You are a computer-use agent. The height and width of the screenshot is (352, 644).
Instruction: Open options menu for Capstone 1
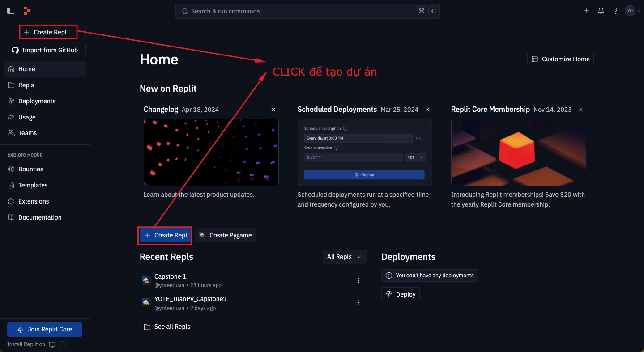359,280
